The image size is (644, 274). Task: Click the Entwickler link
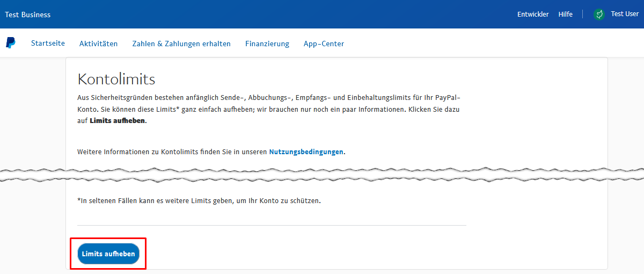coord(533,15)
